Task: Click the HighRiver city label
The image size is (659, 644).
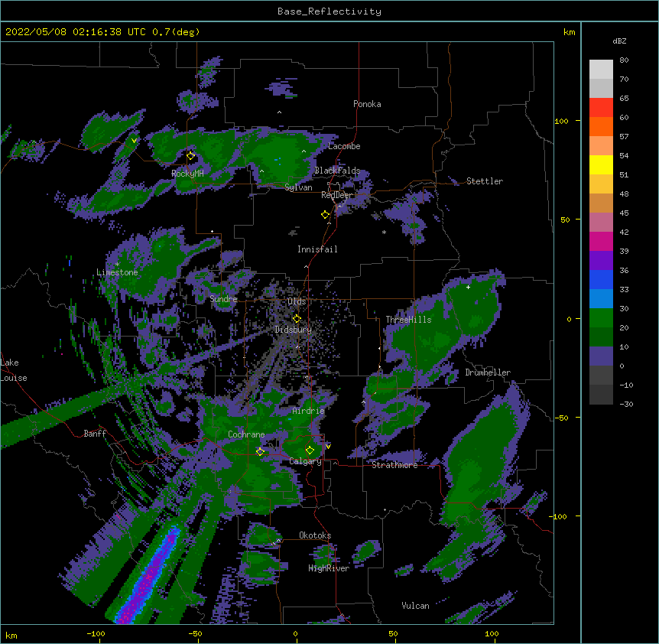Action: pos(329,568)
